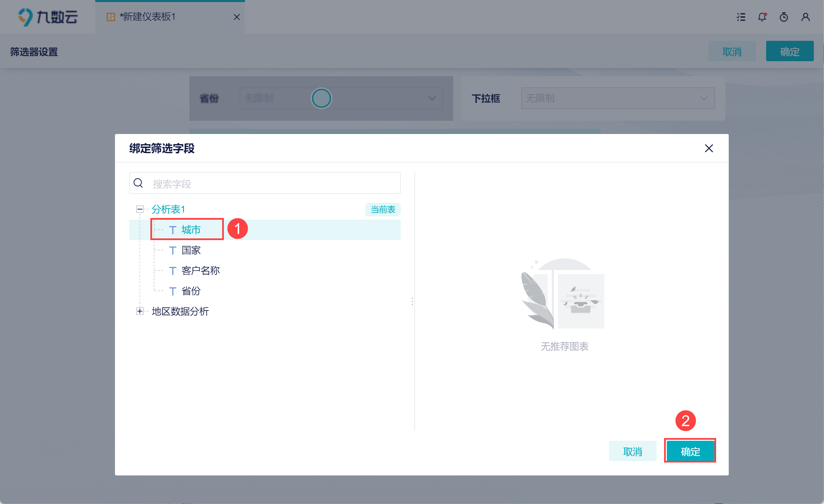Select the 城市 field

click(191, 230)
